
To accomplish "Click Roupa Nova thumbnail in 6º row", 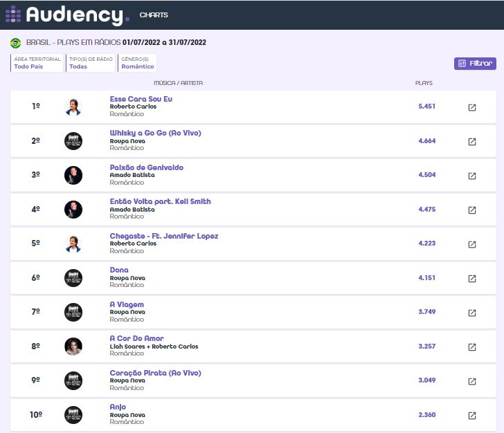I will (73, 278).
